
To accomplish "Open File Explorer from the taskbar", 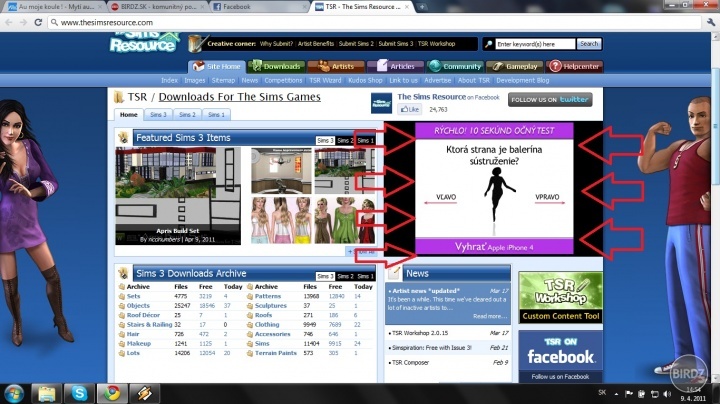I will 46,394.
